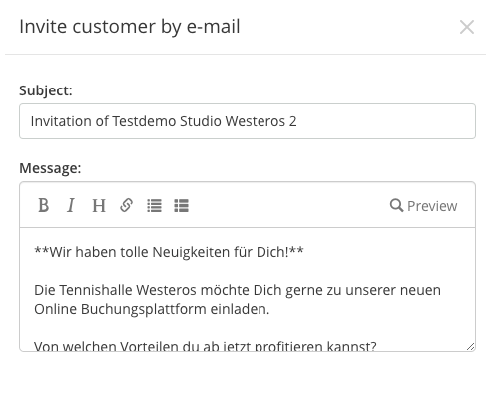Close the Invite customer dialog
This screenshot has width=488, height=406.
coord(467,27)
